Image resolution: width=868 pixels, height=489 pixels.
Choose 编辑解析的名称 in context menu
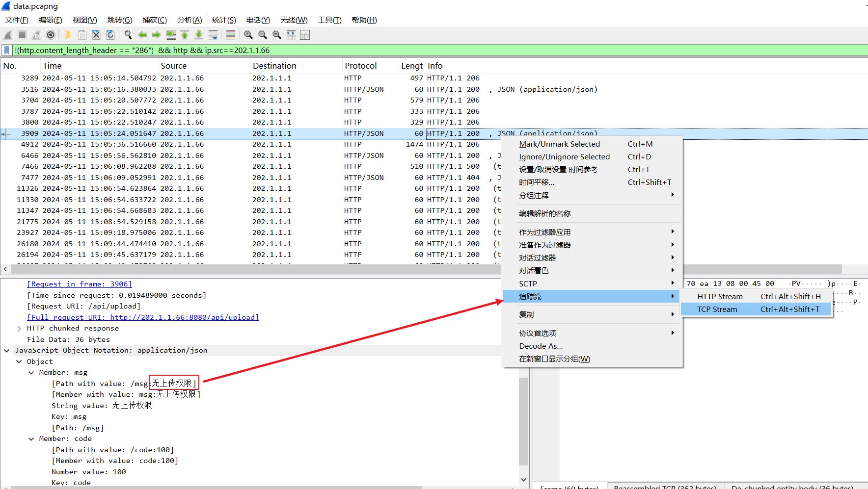tap(592, 214)
